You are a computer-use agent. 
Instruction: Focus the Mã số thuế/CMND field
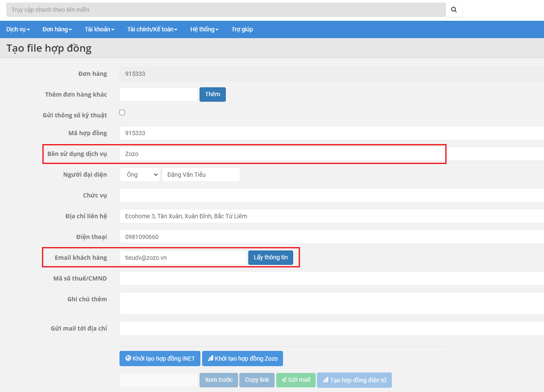[332, 278]
